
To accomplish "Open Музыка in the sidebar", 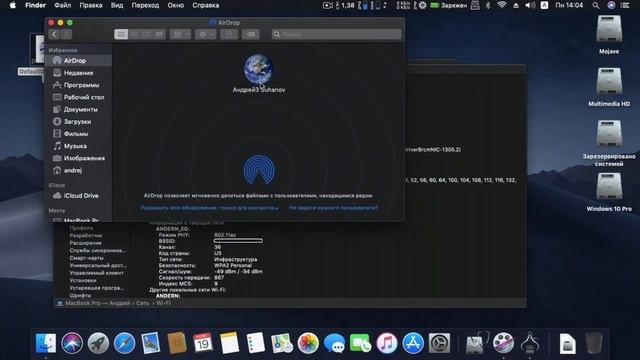I will [x=78, y=146].
